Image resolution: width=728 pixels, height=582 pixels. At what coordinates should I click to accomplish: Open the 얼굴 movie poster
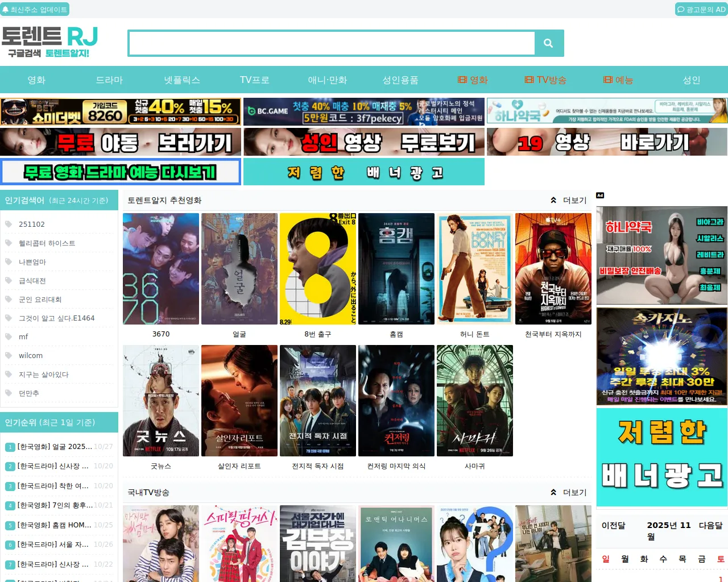click(x=239, y=269)
